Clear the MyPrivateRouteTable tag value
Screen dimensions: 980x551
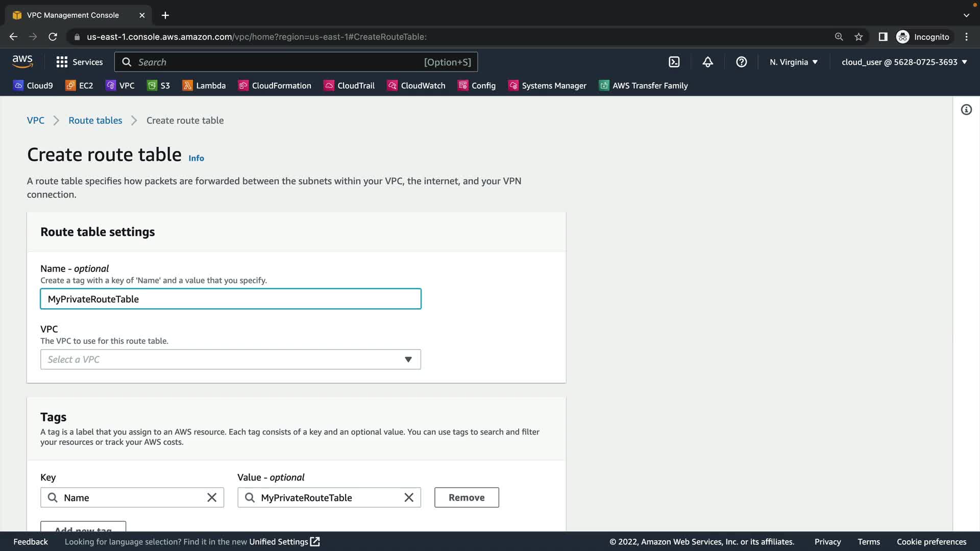[x=409, y=497]
